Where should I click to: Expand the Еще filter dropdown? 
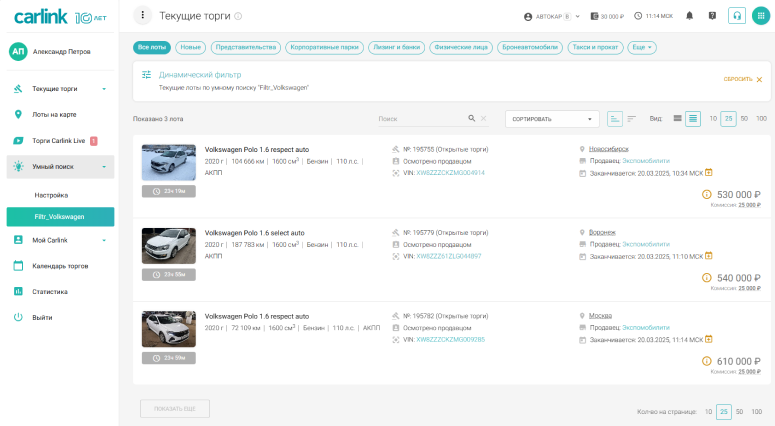pos(643,47)
